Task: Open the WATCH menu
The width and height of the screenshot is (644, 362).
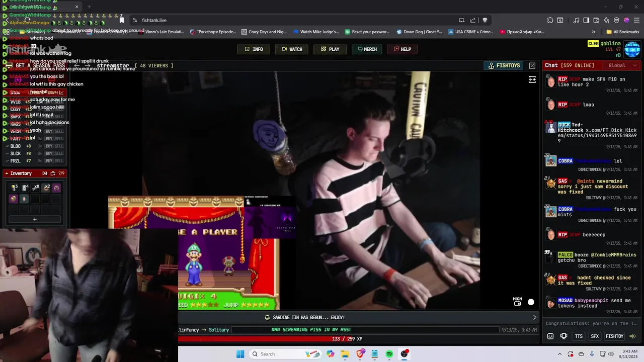Action: [x=292, y=49]
